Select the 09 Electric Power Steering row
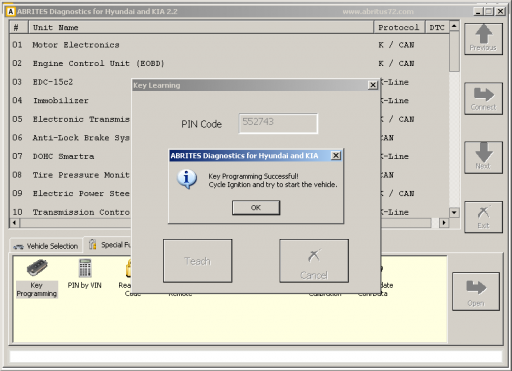The image size is (512, 371). 71,193
